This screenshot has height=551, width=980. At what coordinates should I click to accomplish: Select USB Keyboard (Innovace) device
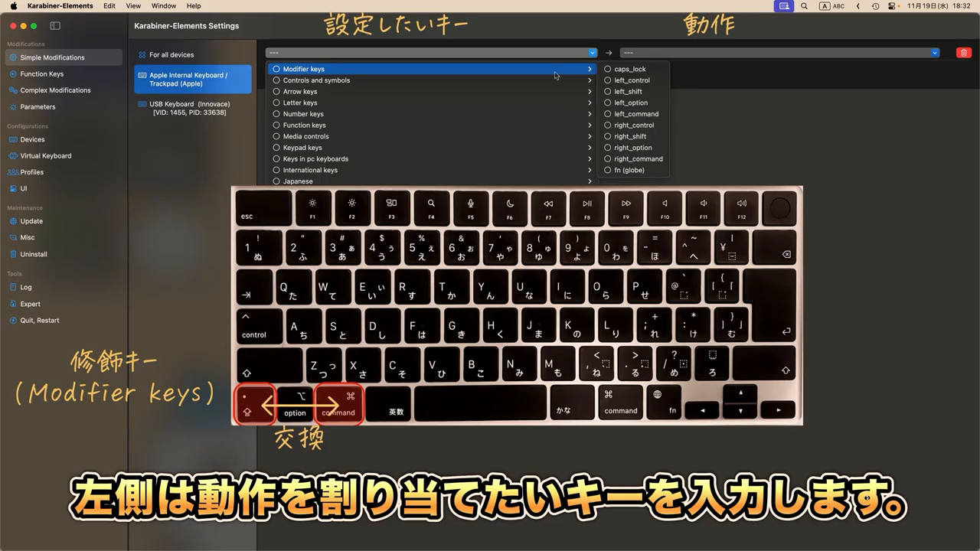click(x=189, y=108)
